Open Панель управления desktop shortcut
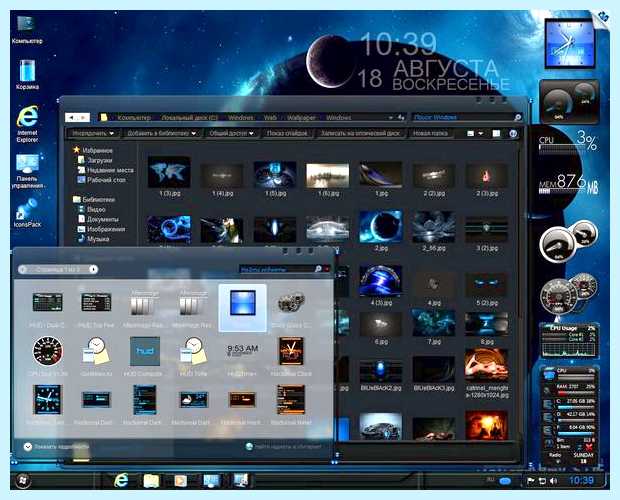 tap(27, 171)
